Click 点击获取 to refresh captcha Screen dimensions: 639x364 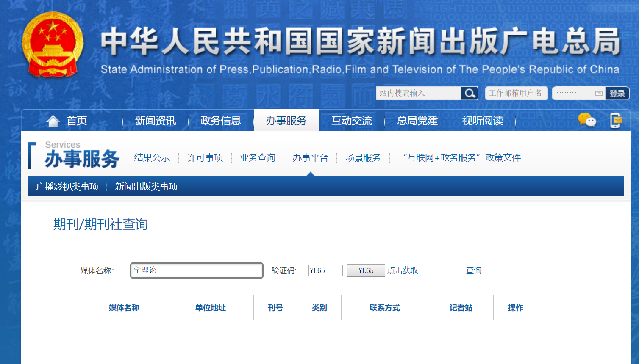click(x=403, y=270)
